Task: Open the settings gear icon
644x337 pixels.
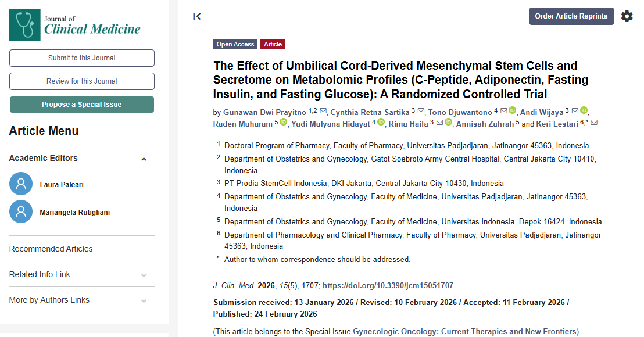Action: [x=627, y=16]
